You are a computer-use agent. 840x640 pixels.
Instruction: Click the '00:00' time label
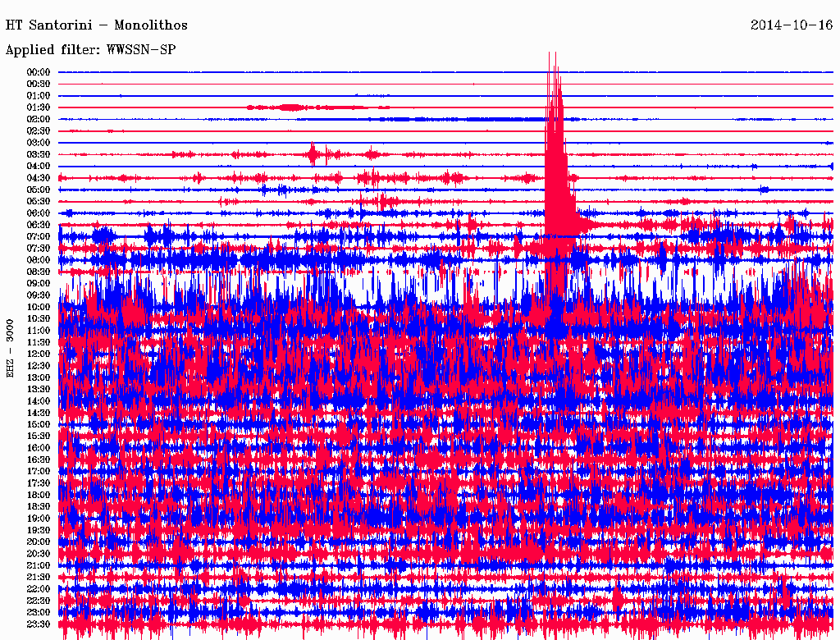pos(39,72)
